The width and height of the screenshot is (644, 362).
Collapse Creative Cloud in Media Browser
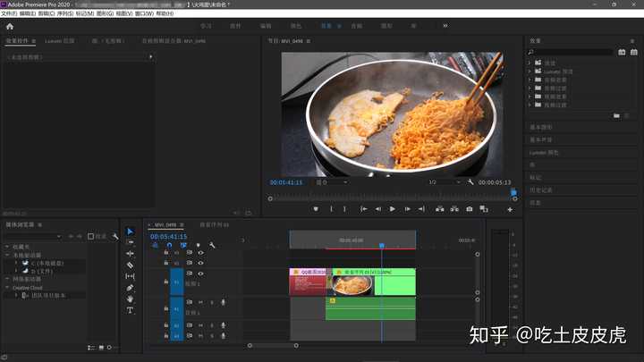click(x=7, y=287)
